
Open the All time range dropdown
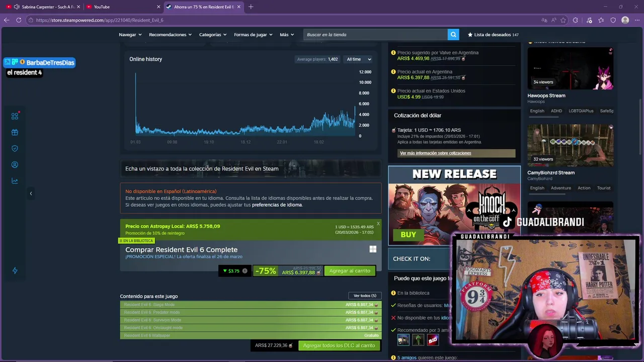(x=359, y=59)
